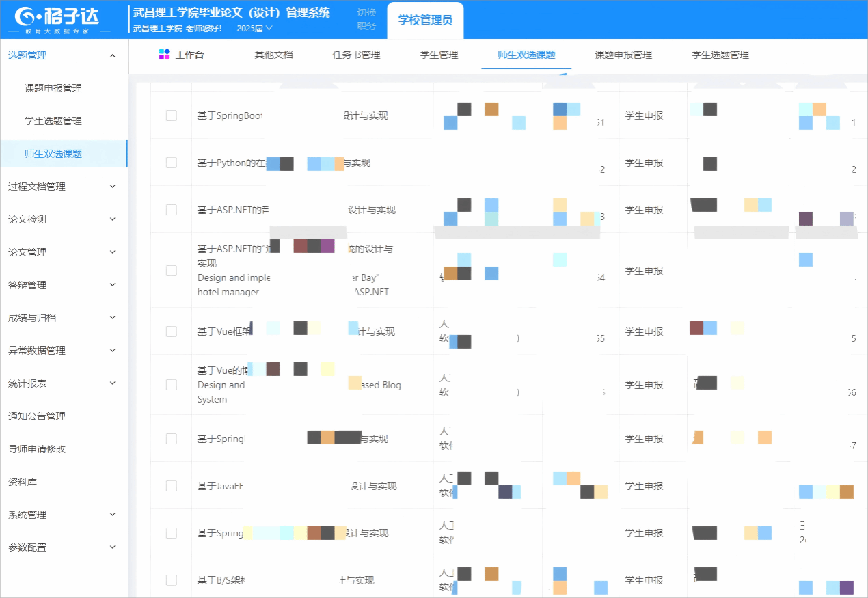Expand the 论文检测 sidebar menu
This screenshot has height=598, width=868.
point(113,219)
